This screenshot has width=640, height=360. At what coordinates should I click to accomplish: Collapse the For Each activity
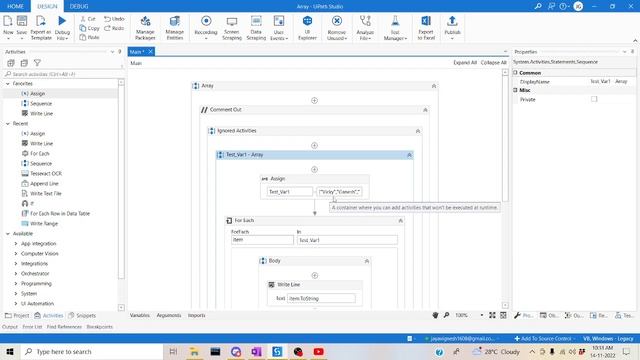click(400, 220)
